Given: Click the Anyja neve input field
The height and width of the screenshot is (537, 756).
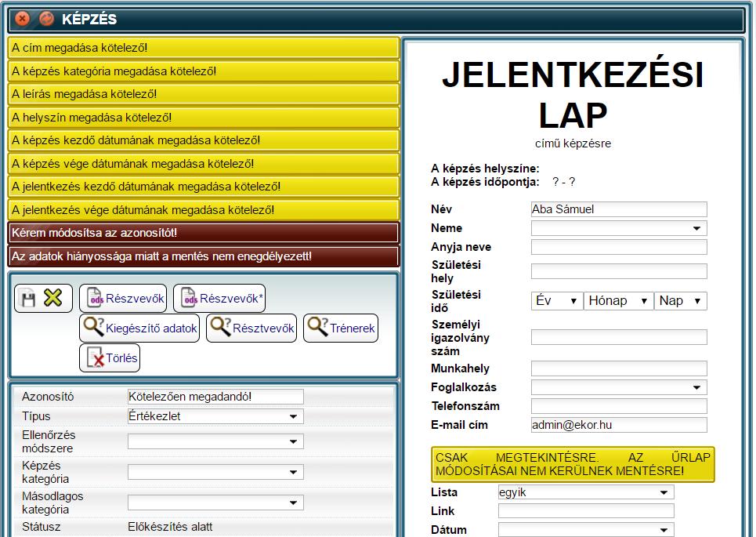Looking at the screenshot, I should (x=619, y=247).
